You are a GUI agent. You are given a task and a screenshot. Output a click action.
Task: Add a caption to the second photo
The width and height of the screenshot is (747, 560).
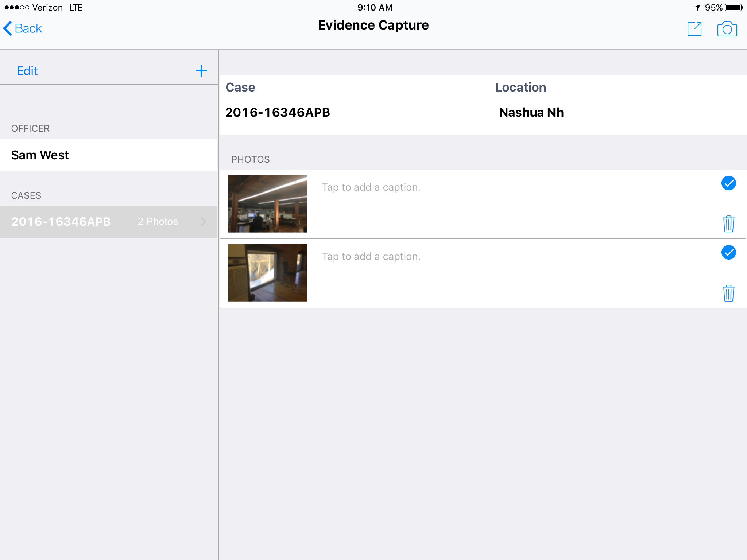pyautogui.click(x=371, y=256)
